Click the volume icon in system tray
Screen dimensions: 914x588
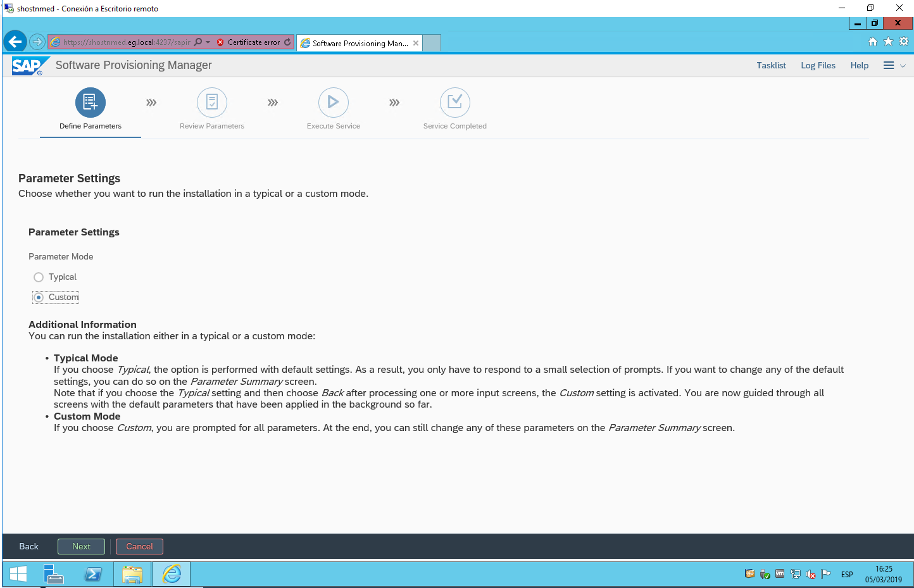[x=811, y=574]
